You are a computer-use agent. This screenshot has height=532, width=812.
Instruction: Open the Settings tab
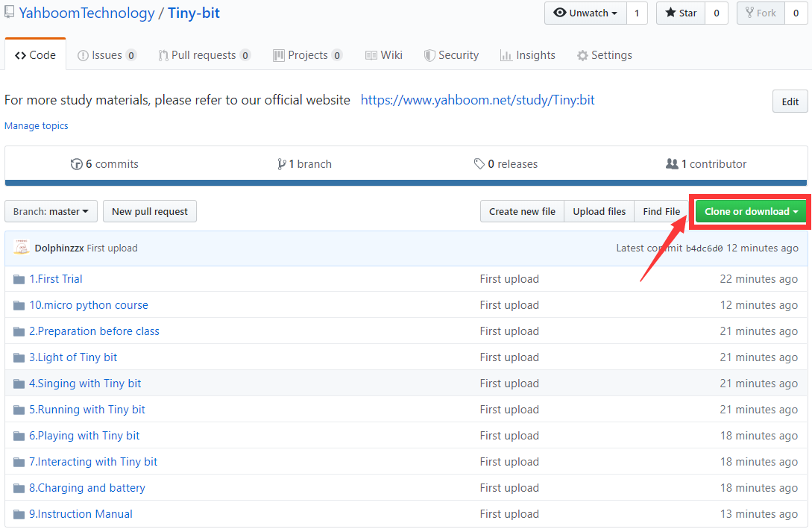click(x=604, y=55)
